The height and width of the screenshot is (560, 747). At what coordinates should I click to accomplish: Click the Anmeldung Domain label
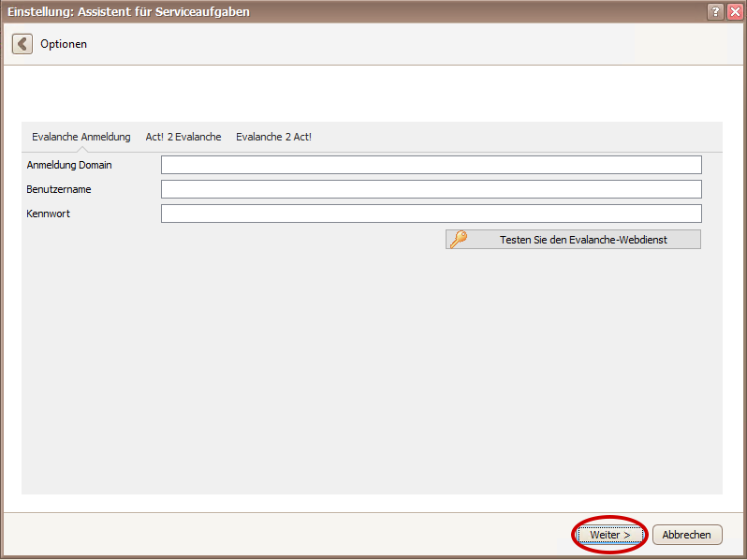(69, 165)
